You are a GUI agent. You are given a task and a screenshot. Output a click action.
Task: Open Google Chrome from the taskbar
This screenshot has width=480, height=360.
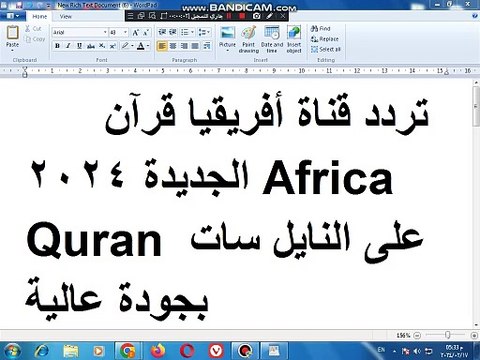tap(128, 351)
